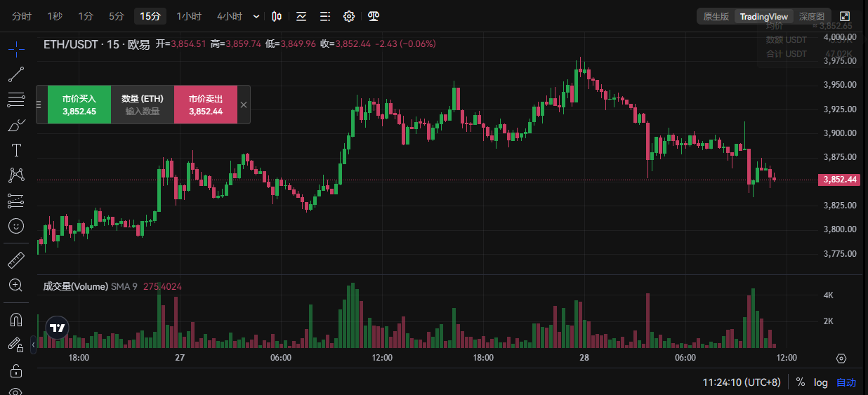Click the red 市价卖出 sell button
The height and width of the screenshot is (395, 868).
pos(206,105)
